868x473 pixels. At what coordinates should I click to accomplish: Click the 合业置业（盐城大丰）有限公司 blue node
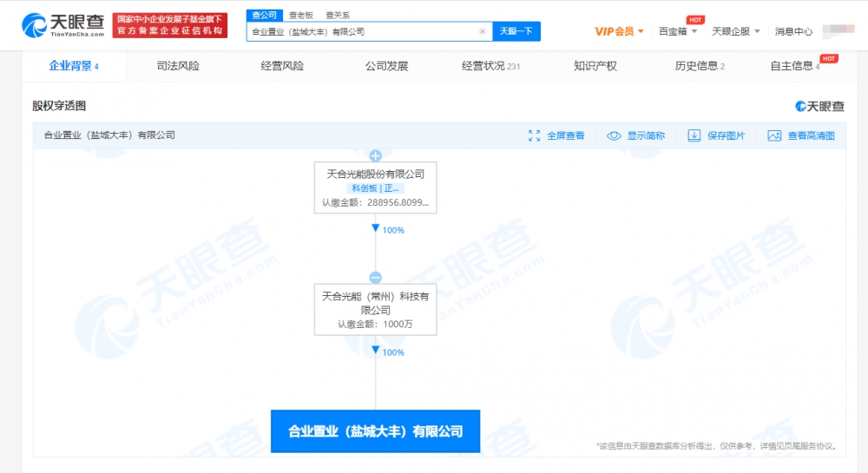[375, 431]
